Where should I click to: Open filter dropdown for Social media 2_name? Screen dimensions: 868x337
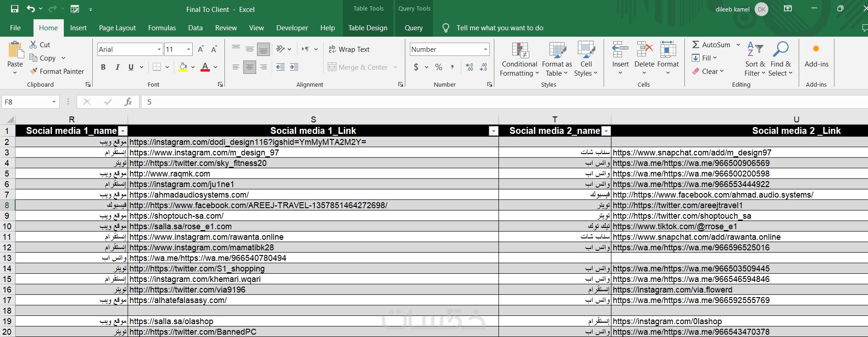point(606,131)
